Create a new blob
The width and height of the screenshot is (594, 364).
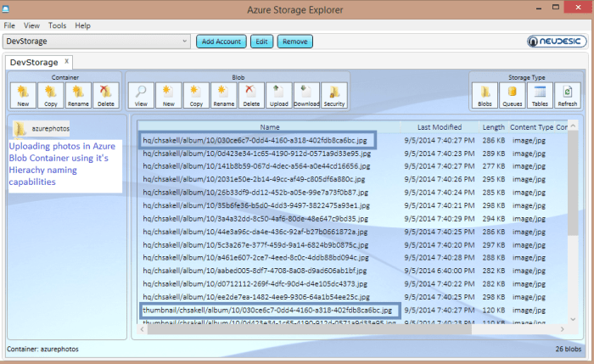pyautogui.click(x=169, y=95)
